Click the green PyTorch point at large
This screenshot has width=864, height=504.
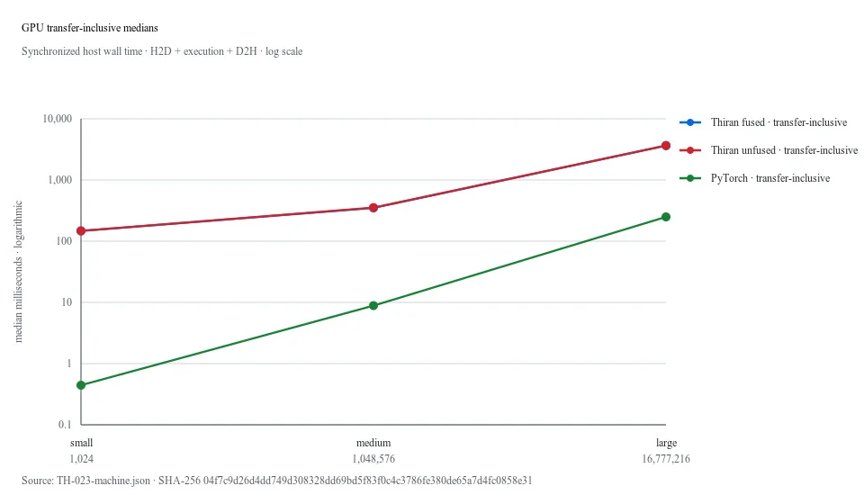[x=666, y=217]
